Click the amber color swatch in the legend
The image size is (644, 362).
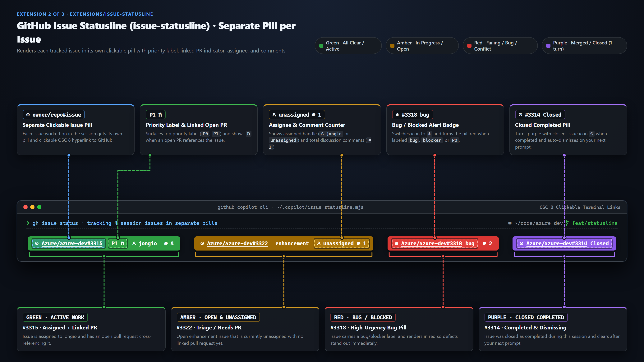(x=392, y=46)
